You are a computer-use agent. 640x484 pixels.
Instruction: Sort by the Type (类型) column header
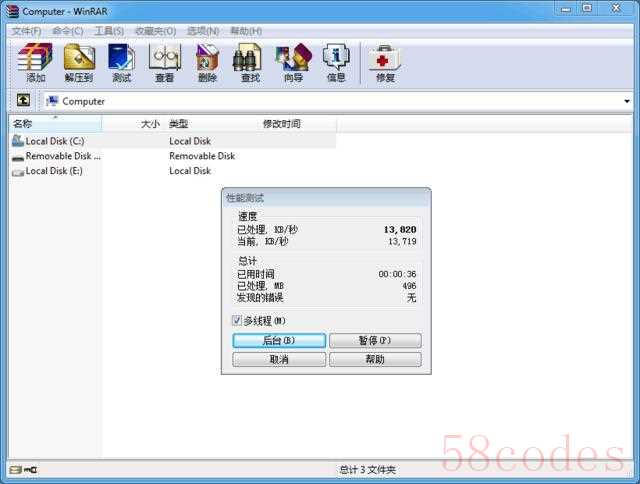pos(213,124)
